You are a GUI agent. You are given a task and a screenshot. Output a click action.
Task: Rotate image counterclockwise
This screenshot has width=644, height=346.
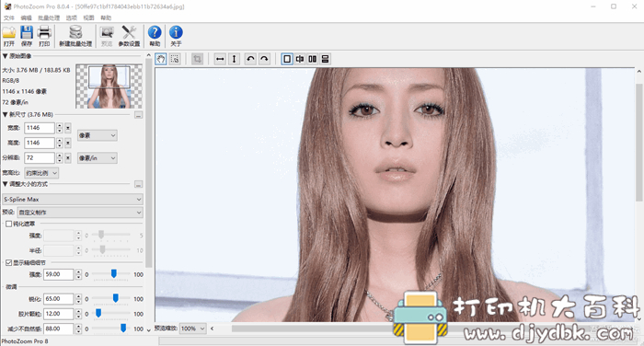pos(250,59)
